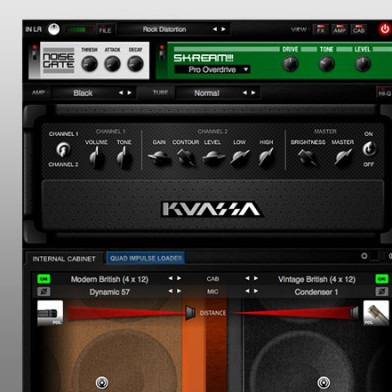Screen dimensions: 392x392
Task: Click the Condenser 1 mic thumbnail
Action: click(376, 313)
